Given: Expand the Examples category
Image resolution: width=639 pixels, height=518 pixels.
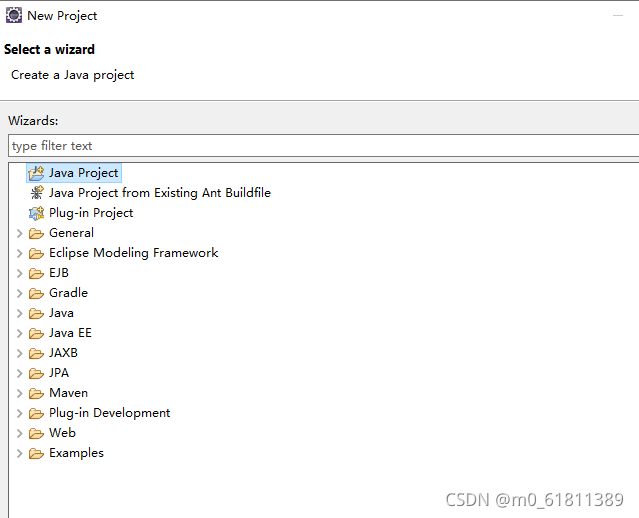Looking at the screenshot, I should click(19, 453).
